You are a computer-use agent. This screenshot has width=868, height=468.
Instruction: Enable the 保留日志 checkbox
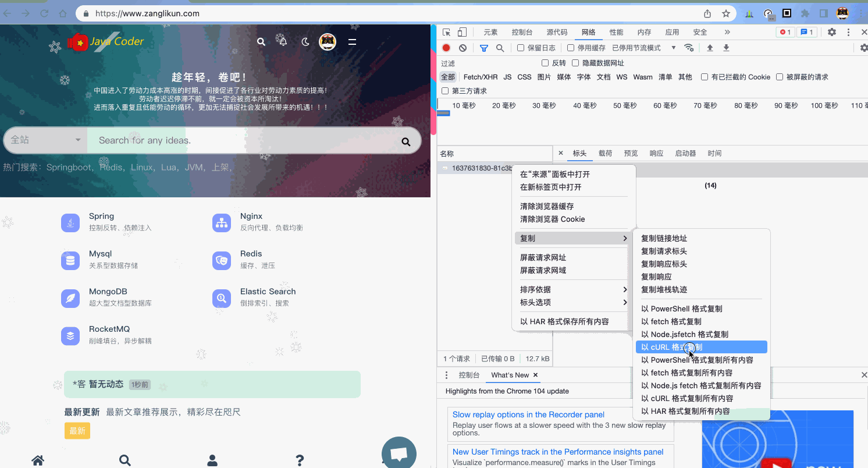pyautogui.click(x=521, y=48)
